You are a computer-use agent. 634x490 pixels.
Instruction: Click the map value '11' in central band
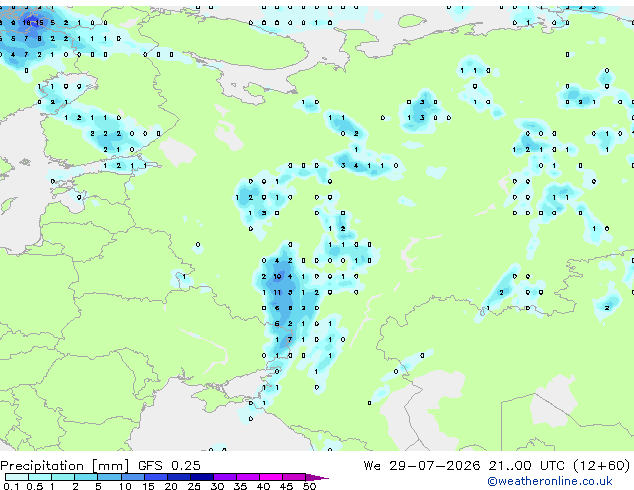pos(277,292)
